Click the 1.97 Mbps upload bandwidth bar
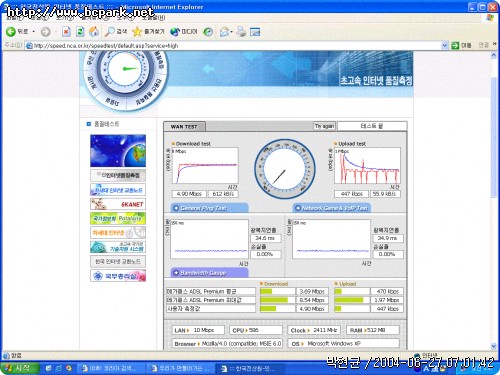500x375 pixels. tap(352, 300)
